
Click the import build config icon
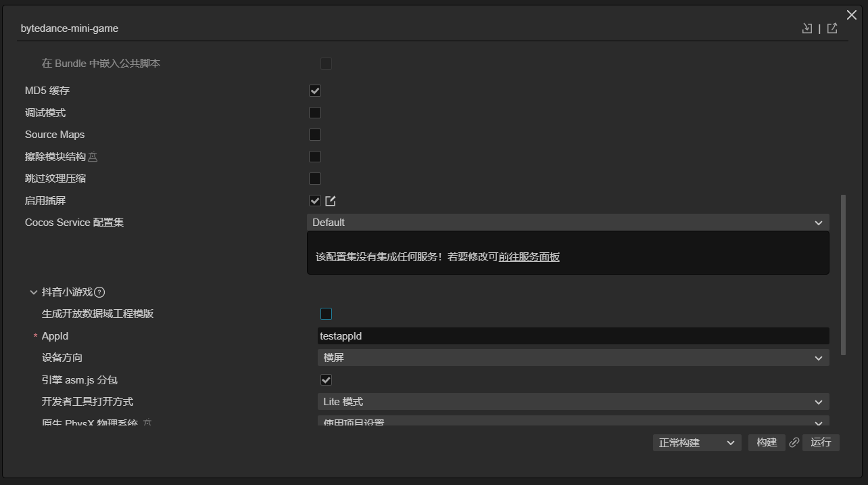click(x=807, y=28)
